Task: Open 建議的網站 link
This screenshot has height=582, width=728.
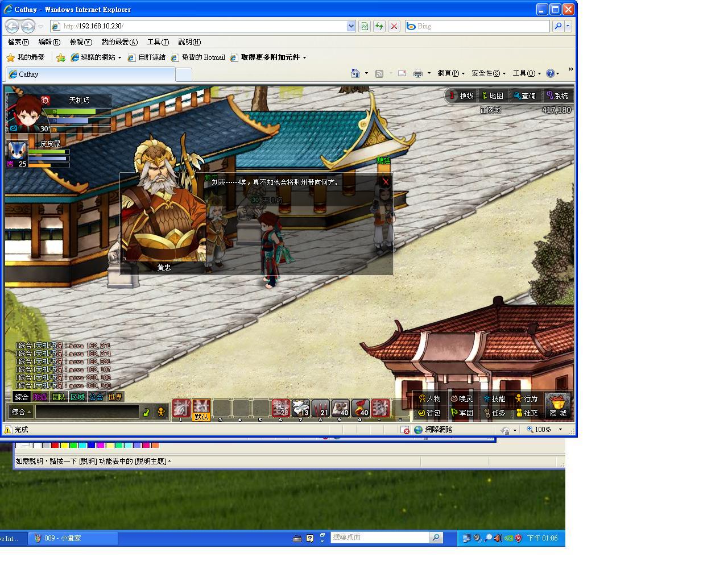Action: click(95, 57)
